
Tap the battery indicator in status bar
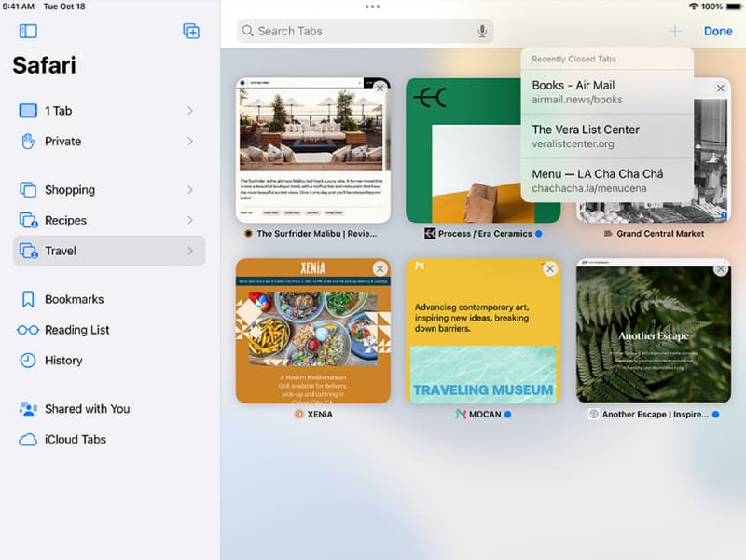click(734, 7)
